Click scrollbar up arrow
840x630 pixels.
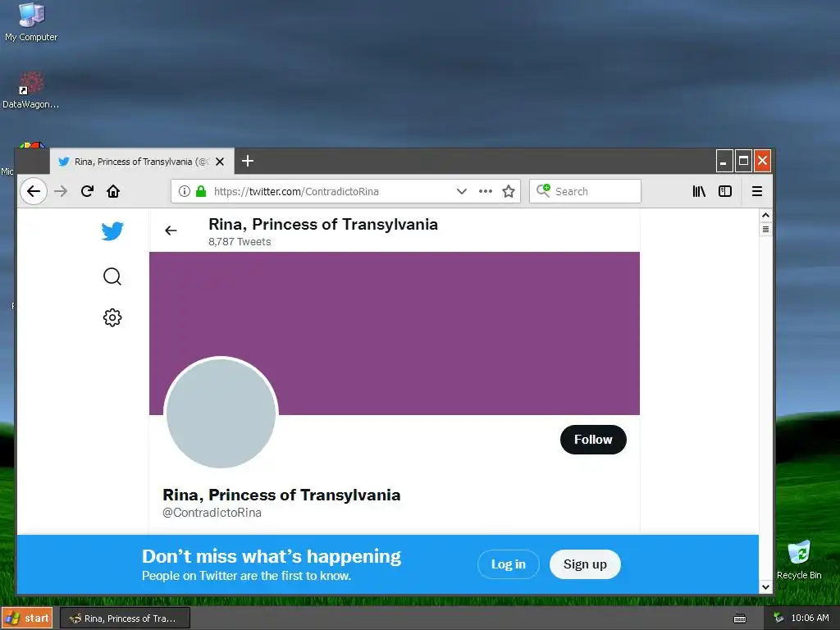click(x=765, y=216)
